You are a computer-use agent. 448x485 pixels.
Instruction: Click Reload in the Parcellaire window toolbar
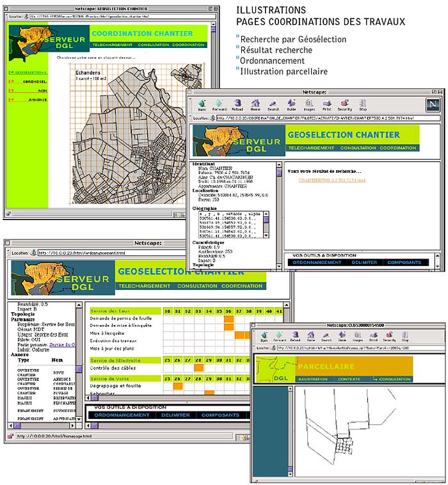[295, 337]
